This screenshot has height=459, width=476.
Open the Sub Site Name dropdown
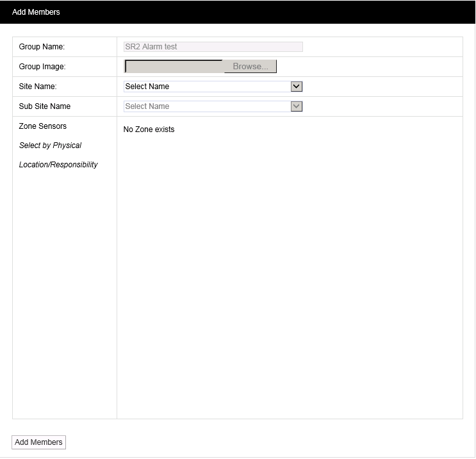tap(206, 106)
